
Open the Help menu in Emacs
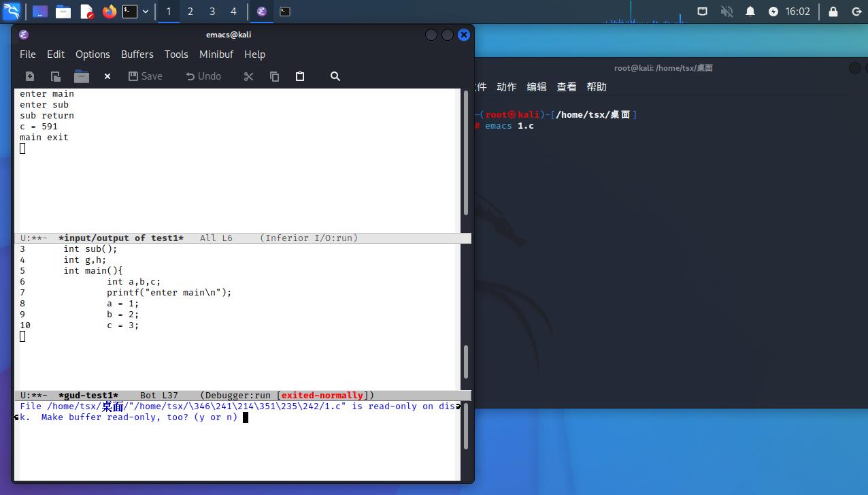(x=254, y=54)
